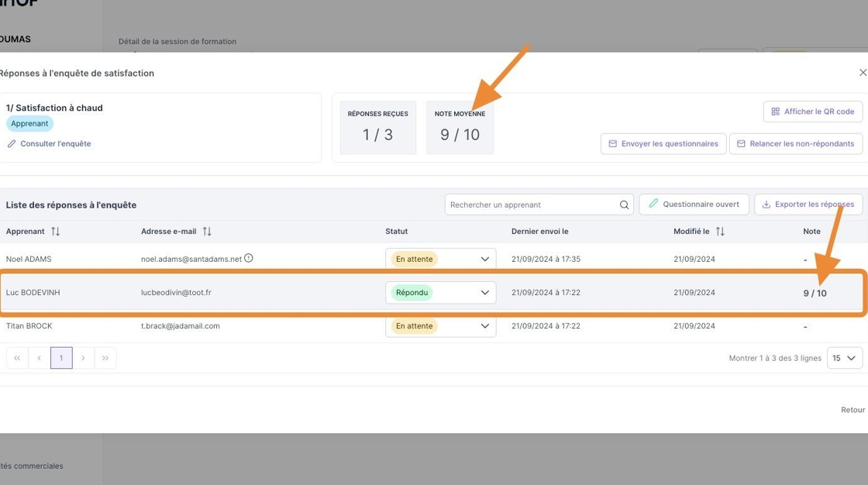Open status dropdown for Noel ADAMS
This screenshot has width=868, height=485.
click(441, 259)
